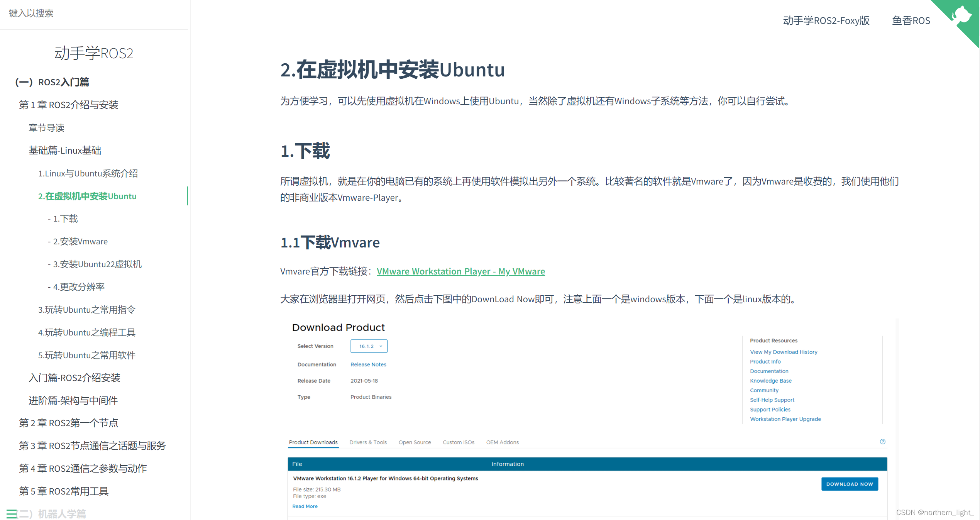
Task: Click the Release Notes link
Action: click(368, 364)
